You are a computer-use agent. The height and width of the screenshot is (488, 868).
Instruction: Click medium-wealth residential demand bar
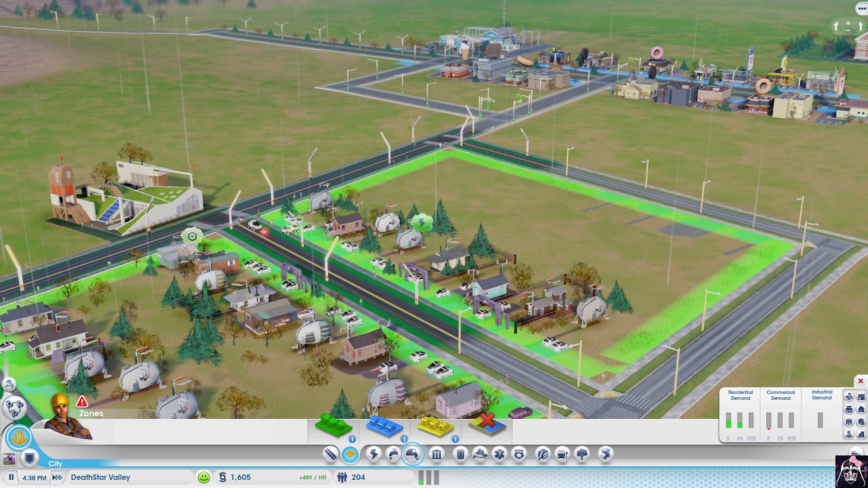click(740, 420)
